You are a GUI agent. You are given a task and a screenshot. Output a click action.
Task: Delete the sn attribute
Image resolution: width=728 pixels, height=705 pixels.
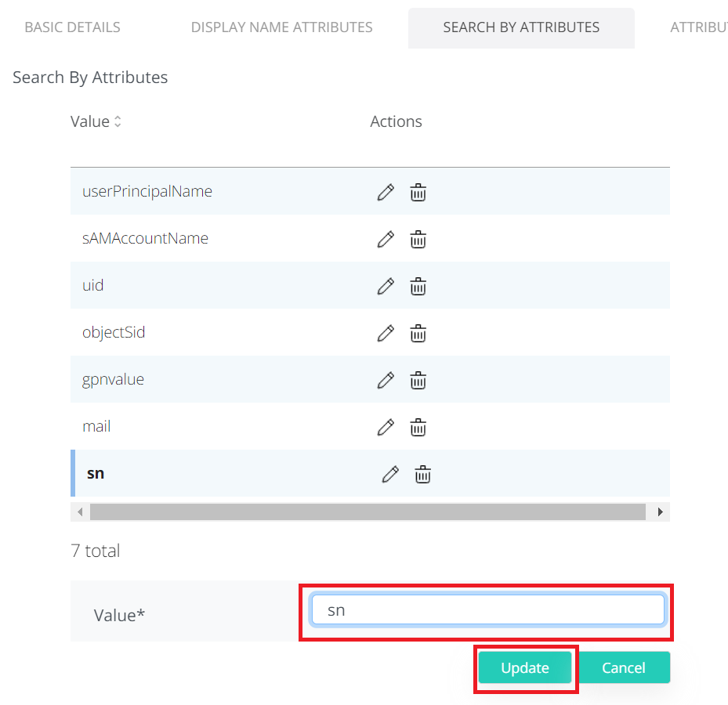[x=422, y=474]
